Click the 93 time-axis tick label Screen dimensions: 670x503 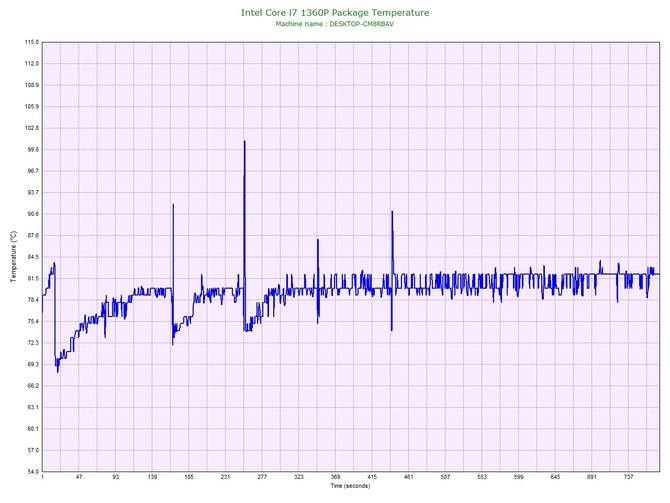coord(116,477)
